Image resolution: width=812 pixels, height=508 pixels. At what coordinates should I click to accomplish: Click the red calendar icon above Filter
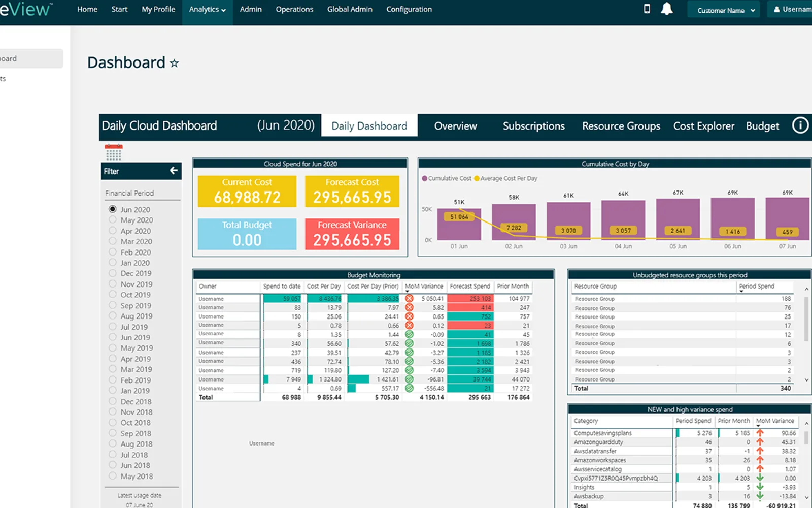(114, 152)
